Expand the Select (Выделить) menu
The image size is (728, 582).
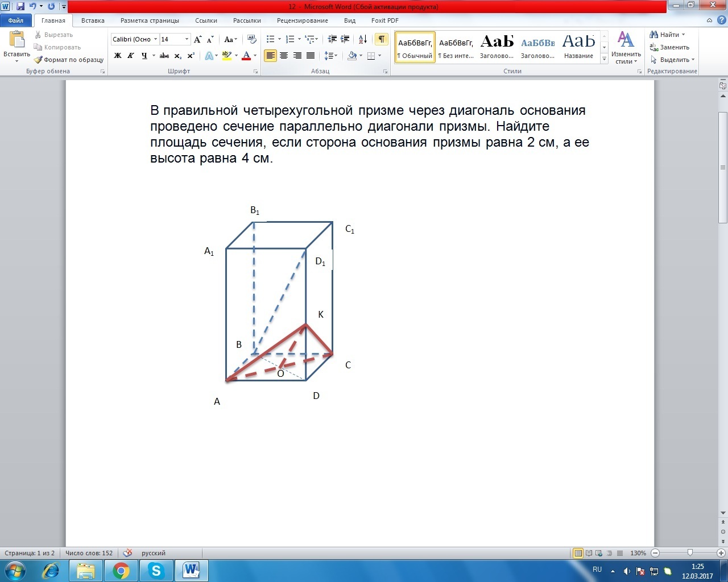[x=672, y=60]
